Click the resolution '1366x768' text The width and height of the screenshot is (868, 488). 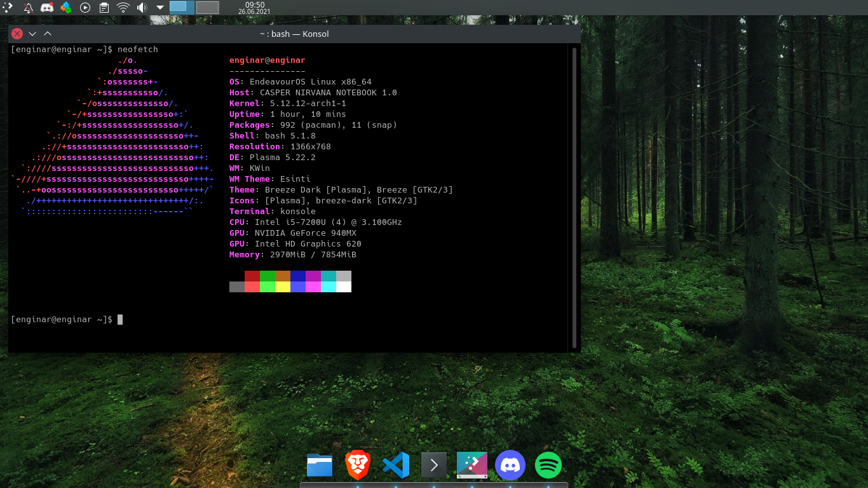tap(311, 147)
